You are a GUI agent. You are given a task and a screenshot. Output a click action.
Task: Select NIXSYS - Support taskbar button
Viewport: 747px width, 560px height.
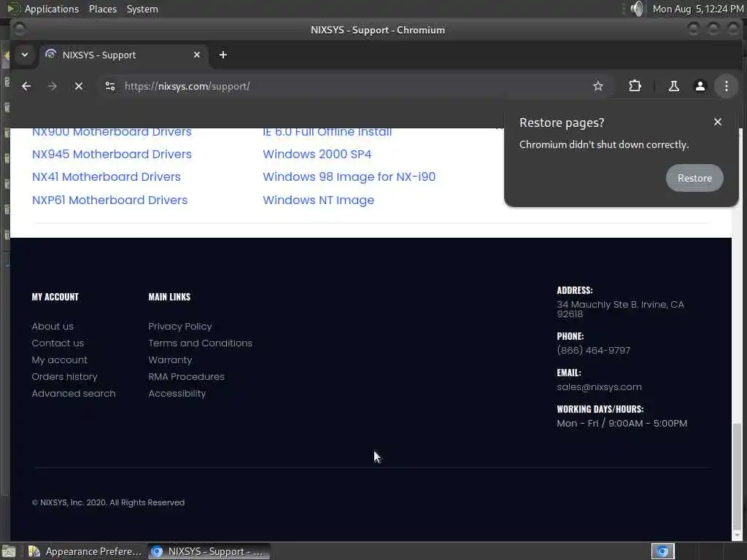click(x=209, y=551)
